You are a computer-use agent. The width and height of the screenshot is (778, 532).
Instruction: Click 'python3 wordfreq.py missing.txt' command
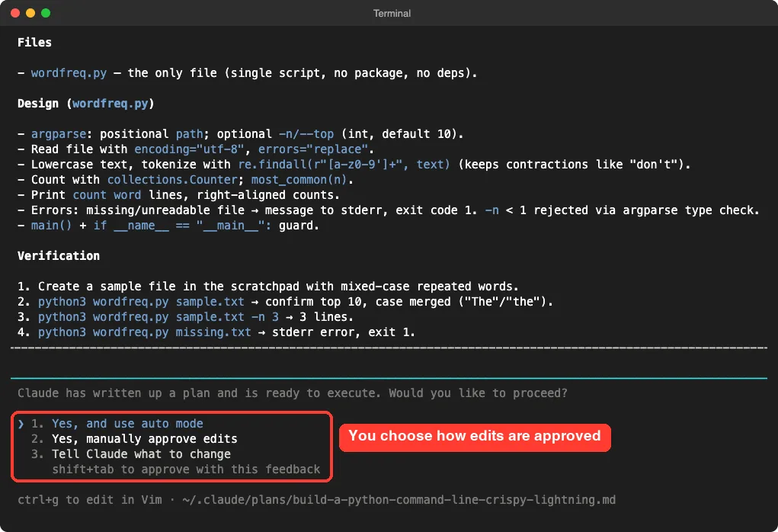[144, 332]
